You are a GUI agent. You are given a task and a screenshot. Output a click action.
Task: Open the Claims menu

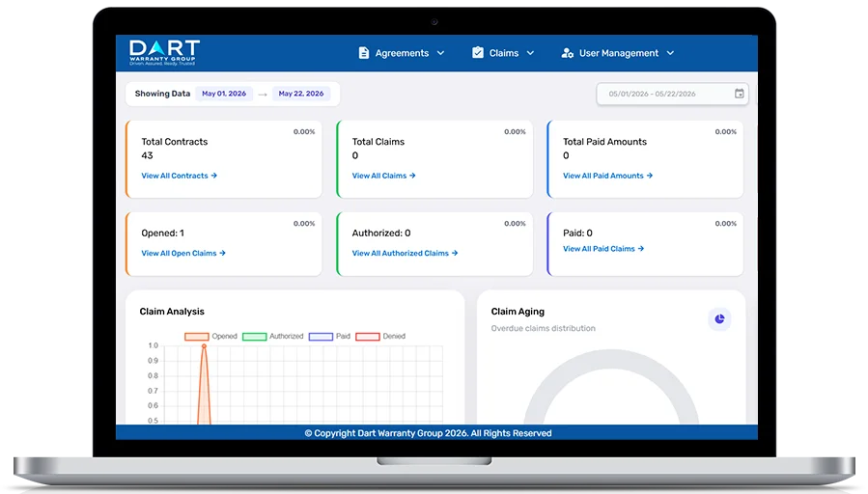click(x=503, y=53)
